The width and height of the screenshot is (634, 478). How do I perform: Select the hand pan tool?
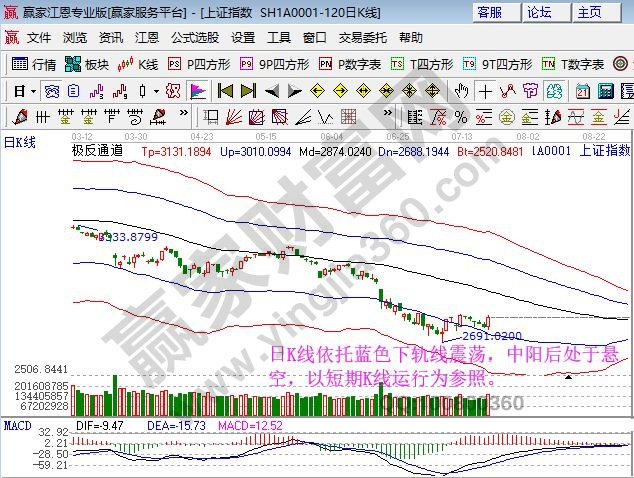coord(461,91)
